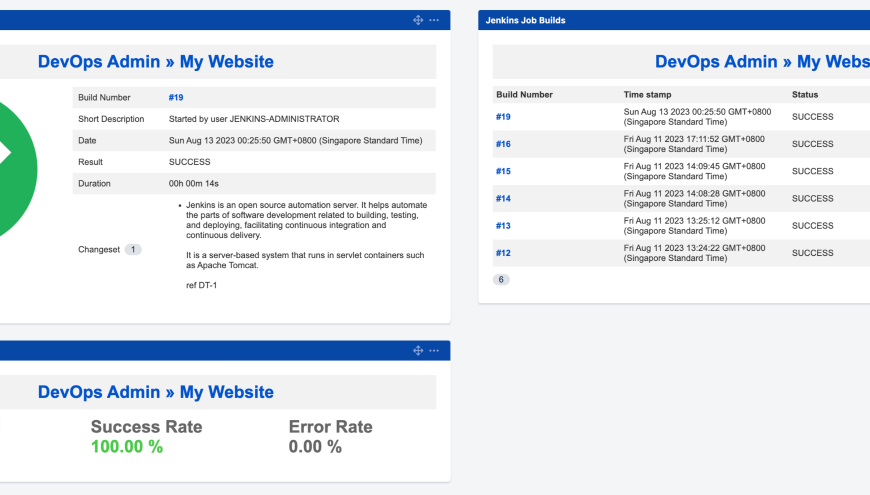This screenshot has height=495, width=870.
Task: Open the more options menu on the success rate gadget
Action: click(434, 350)
